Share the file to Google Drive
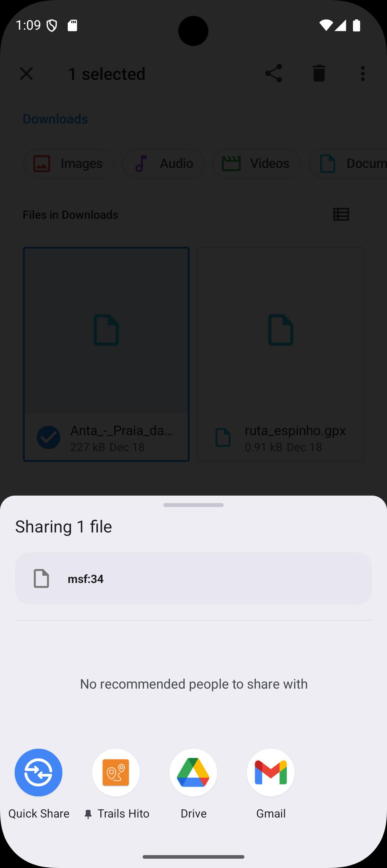This screenshot has width=387, height=868. (193, 772)
